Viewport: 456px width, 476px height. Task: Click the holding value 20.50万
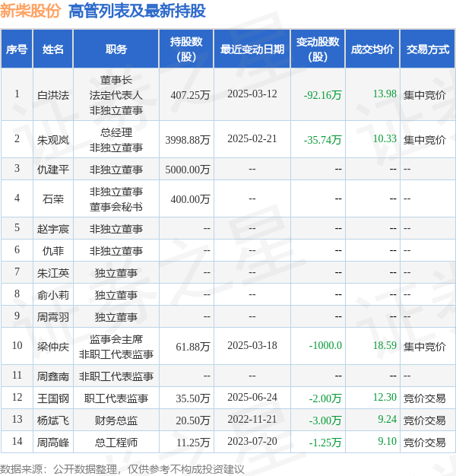click(x=193, y=420)
